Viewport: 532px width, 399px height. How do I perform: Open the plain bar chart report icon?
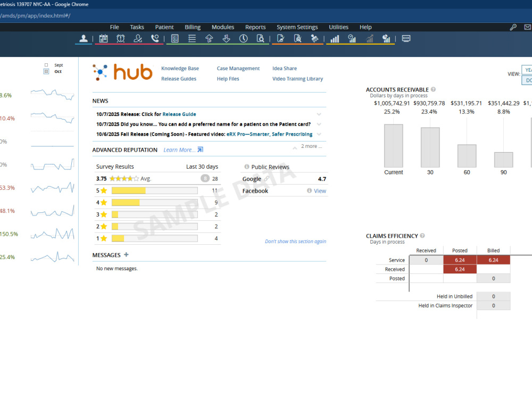pyautogui.click(x=335, y=39)
